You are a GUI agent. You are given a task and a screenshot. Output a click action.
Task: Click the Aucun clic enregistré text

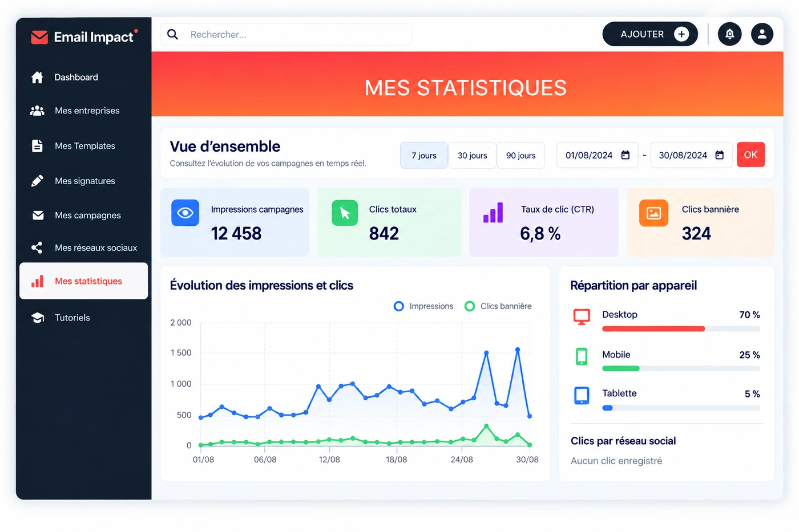point(616,461)
